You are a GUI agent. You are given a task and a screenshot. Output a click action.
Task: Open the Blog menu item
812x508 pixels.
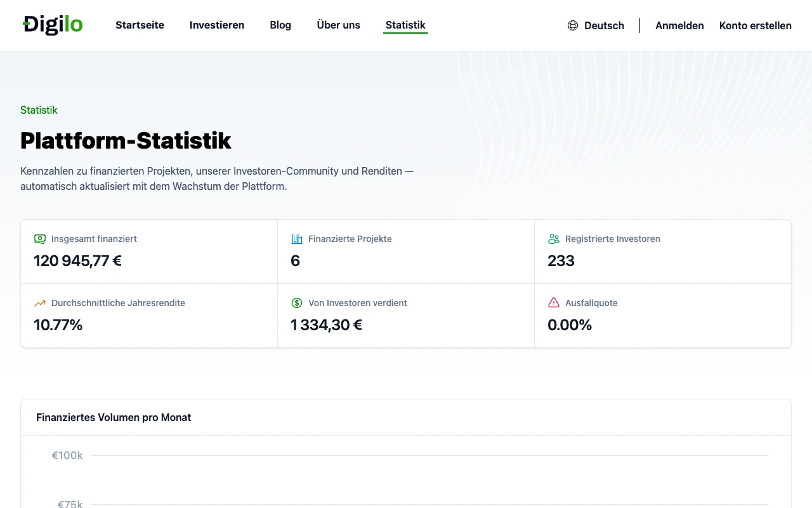pos(280,25)
